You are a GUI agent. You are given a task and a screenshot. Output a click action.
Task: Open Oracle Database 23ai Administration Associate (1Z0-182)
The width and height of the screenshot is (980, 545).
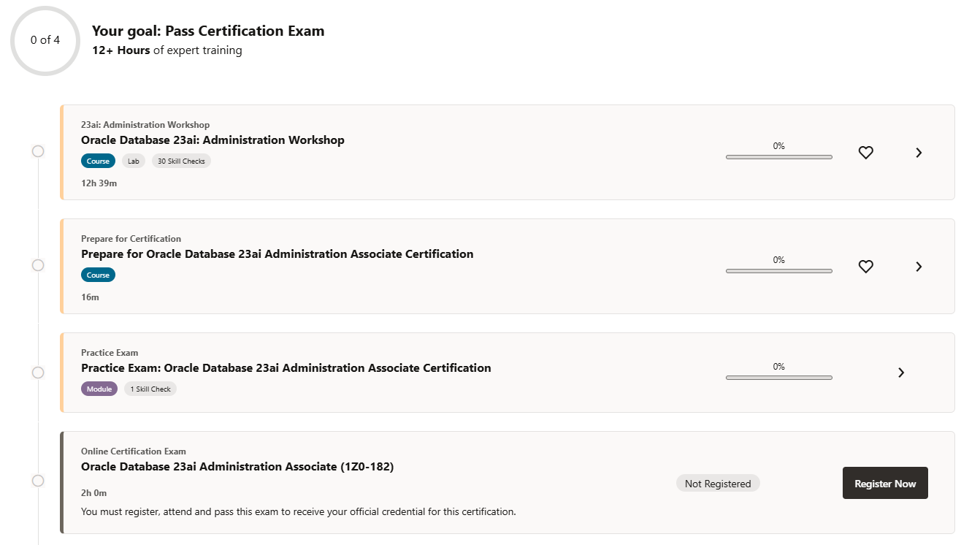point(237,467)
